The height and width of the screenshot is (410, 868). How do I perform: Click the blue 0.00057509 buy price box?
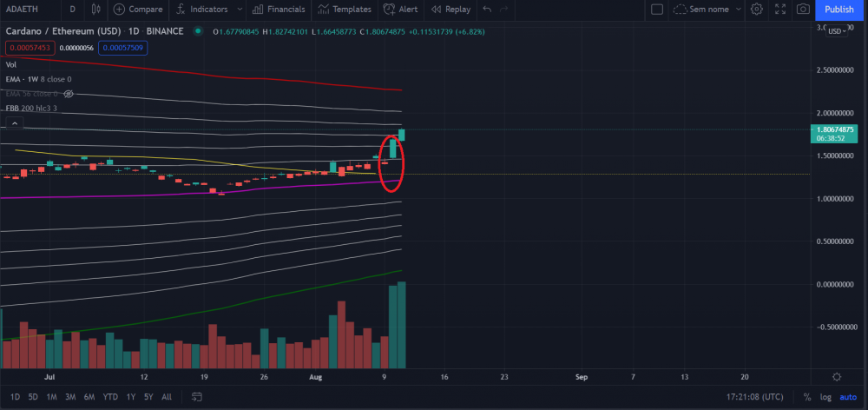point(123,48)
